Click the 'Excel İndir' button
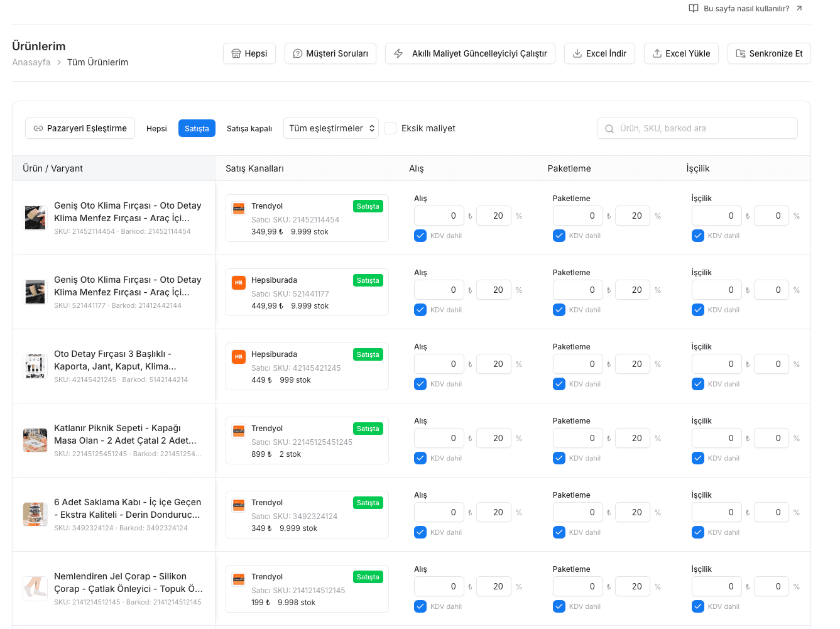 click(599, 53)
